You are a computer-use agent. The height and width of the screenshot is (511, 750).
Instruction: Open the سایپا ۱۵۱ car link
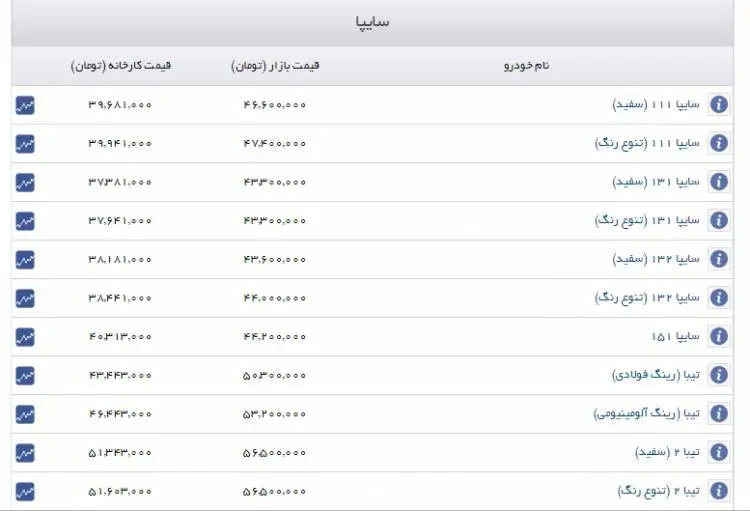click(675, 336)
